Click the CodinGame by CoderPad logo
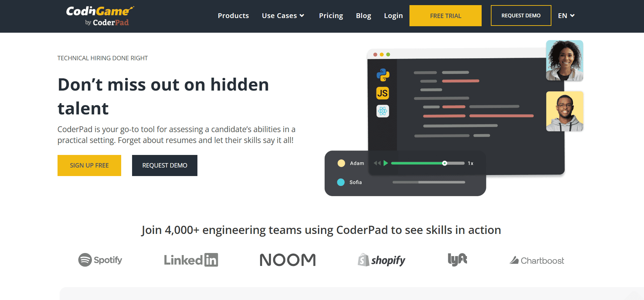The width and height of the screenshot is (644, 300). point(100,16)
